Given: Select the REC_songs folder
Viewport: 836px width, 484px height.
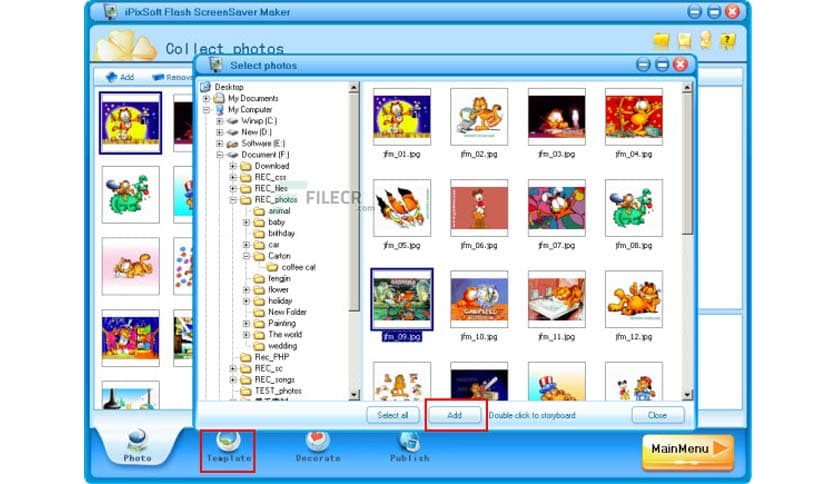Looking at the screenshot, I should [x=274, y=380].
